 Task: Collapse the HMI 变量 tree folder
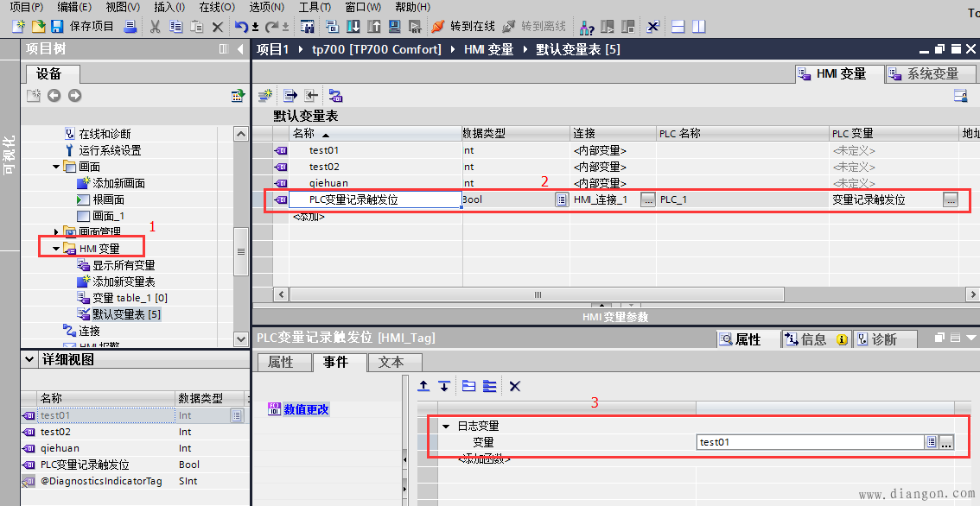point(57,249)
